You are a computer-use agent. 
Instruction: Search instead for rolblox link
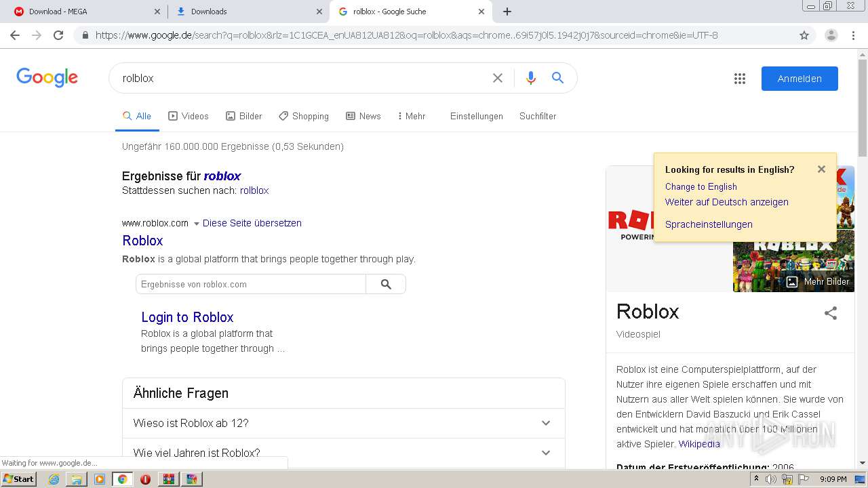coord(254,190)
